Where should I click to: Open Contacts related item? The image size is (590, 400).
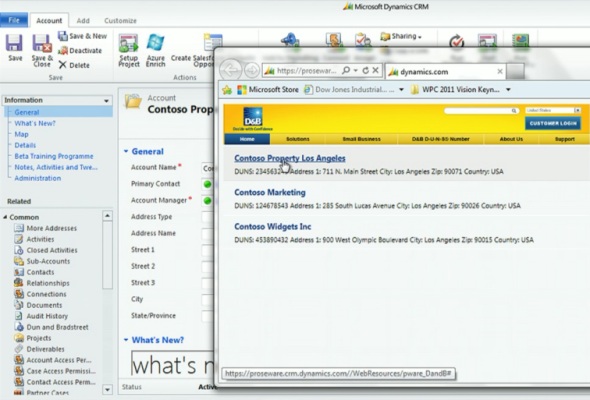[x=34, y=272]
